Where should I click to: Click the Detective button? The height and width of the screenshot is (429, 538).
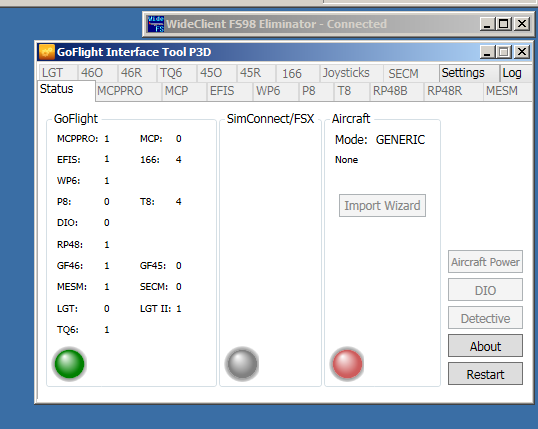[485, 318]
